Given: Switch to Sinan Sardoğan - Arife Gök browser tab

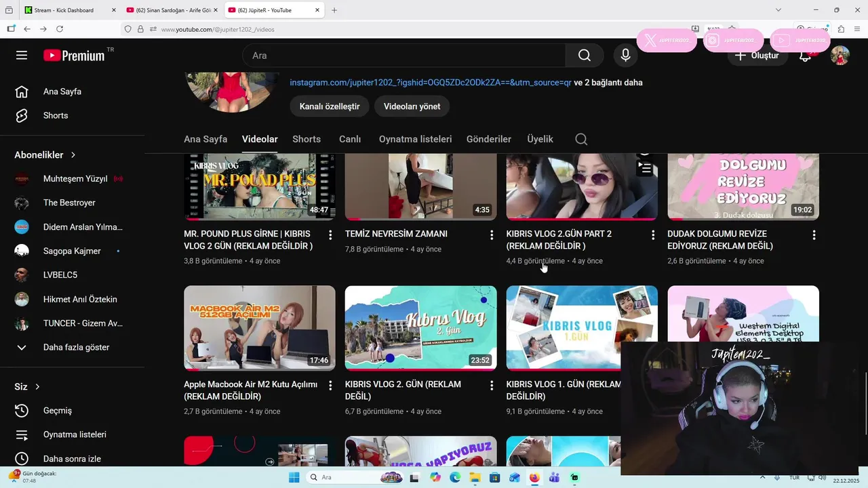Looking at the screenshot, I should [174, 10].
